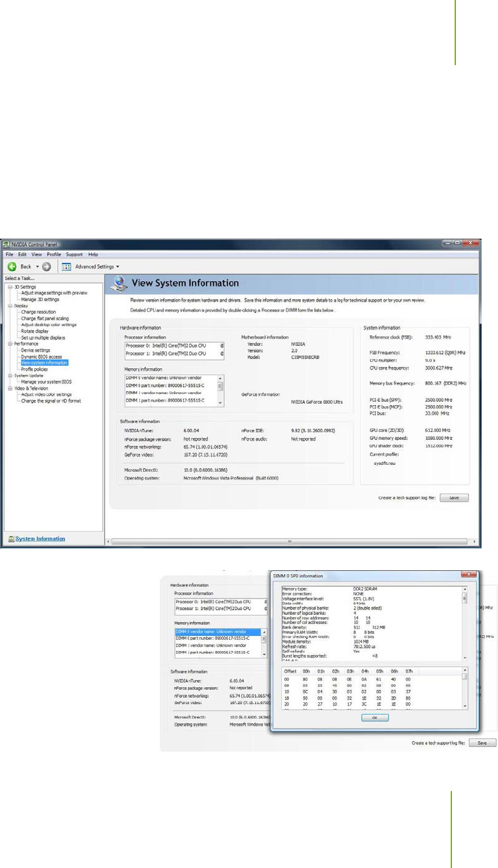This screenshot has width=498, height=868.
Task: Select Change the signal or HD format
Action: pos(51,400)
